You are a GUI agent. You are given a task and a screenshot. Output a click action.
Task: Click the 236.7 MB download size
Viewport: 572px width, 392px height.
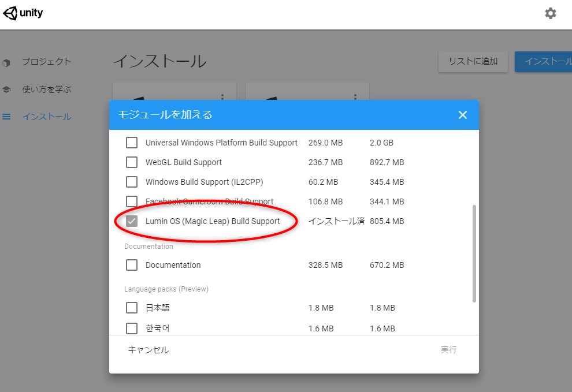(325, 162)
